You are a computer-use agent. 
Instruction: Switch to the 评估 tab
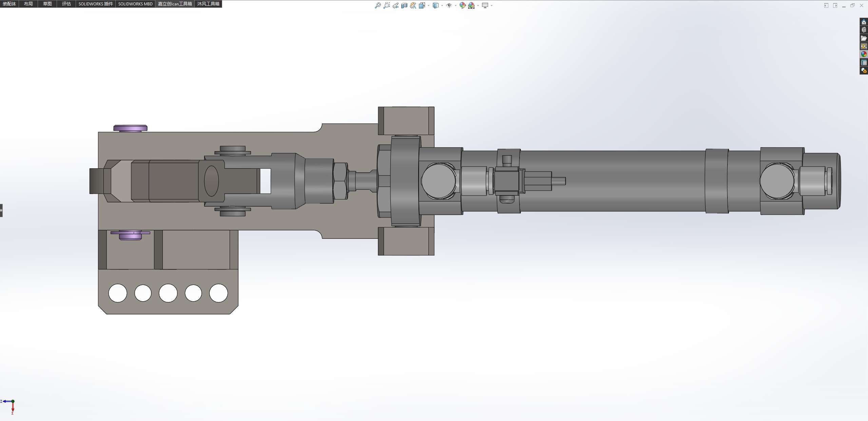(x=66, y=4)
